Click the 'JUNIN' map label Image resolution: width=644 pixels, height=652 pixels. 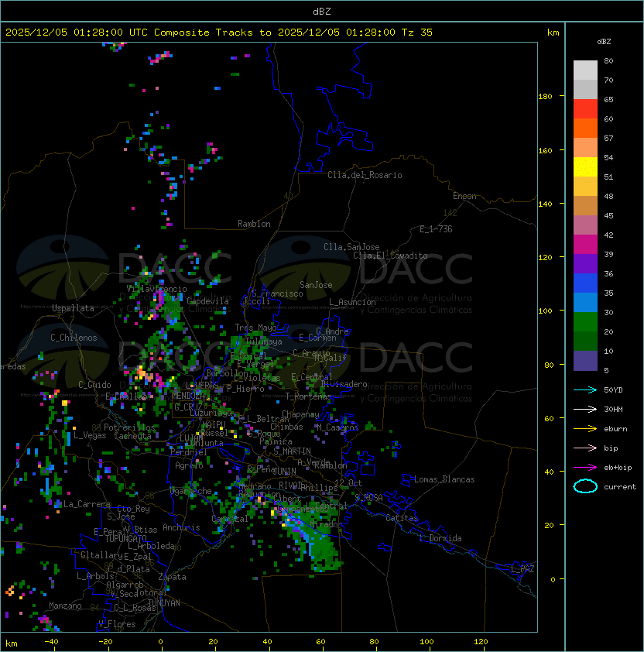[x=284, y=471]
